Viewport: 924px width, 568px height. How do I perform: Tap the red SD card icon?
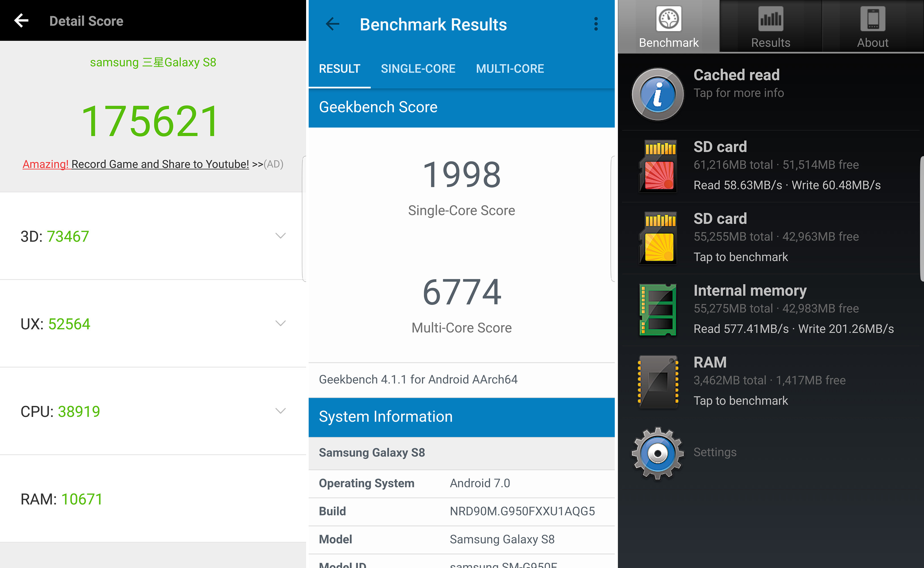(x=658, y=166)
